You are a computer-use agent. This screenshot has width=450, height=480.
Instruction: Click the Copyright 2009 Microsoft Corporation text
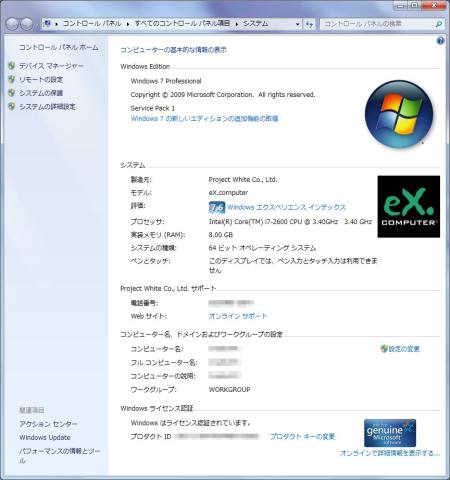tap(223, 95)
